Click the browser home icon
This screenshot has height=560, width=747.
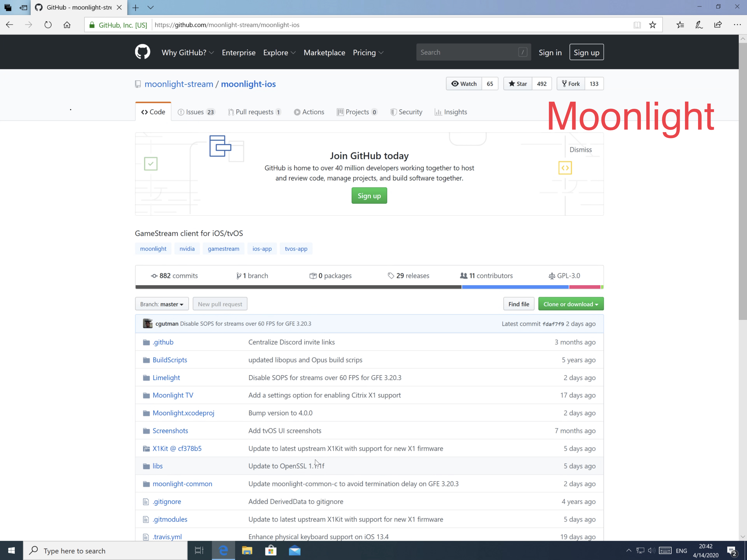67,25
